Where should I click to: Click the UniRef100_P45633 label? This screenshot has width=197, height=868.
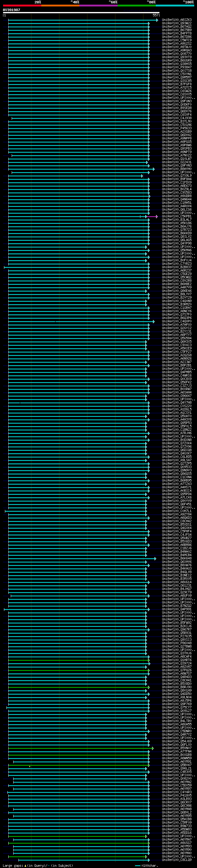point(177,128)
